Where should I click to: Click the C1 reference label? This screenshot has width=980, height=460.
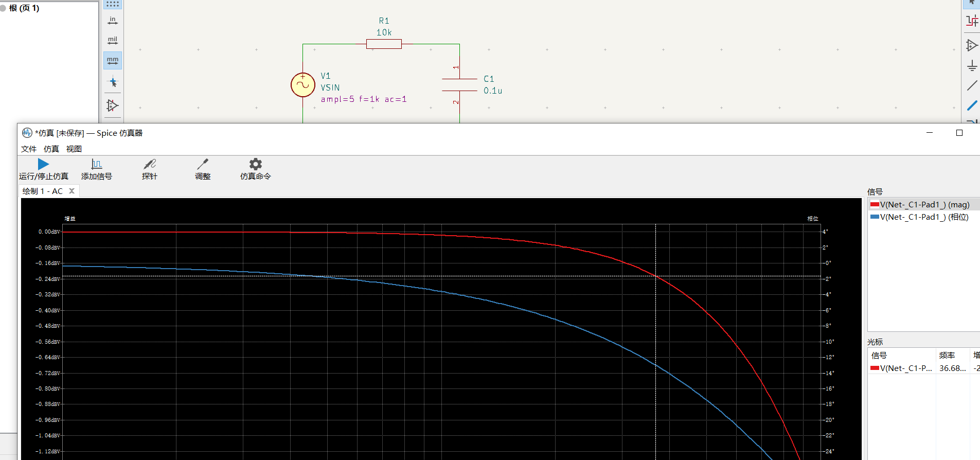coord(489,79)
